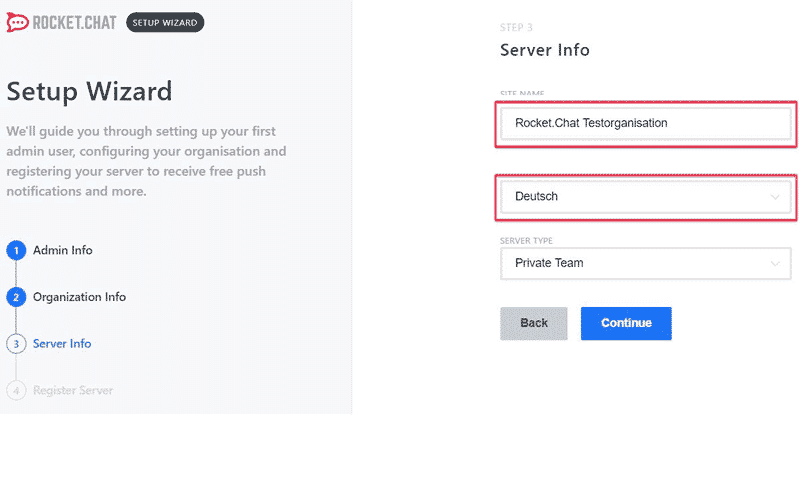
Task: Click the Register Server step label
Action: click(x=73, y=390)
